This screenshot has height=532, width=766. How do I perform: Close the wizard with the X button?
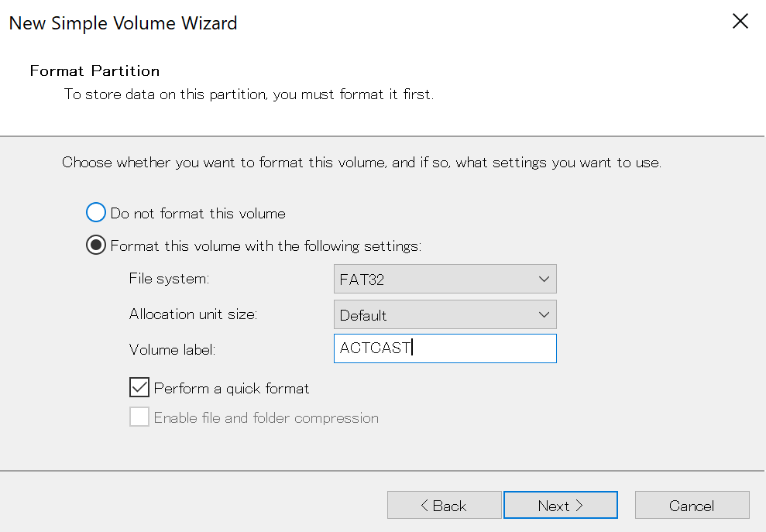[x=740, y=22]
